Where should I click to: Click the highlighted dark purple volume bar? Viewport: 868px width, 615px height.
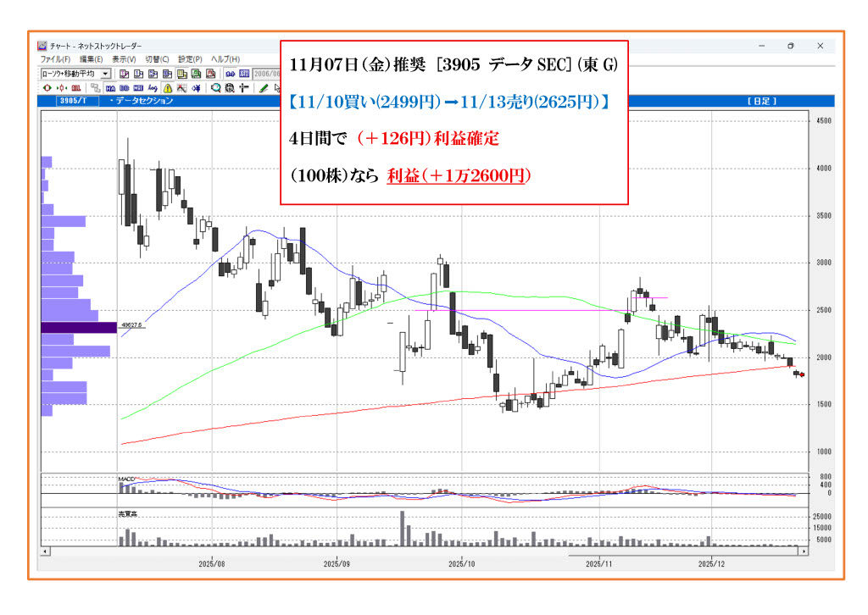[x=79, y=327]
